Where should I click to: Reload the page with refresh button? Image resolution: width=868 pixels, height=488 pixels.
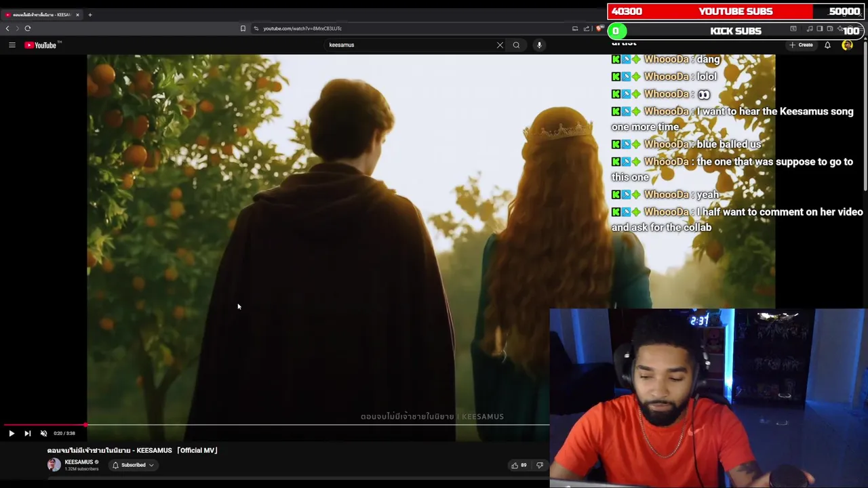(28, 28)
